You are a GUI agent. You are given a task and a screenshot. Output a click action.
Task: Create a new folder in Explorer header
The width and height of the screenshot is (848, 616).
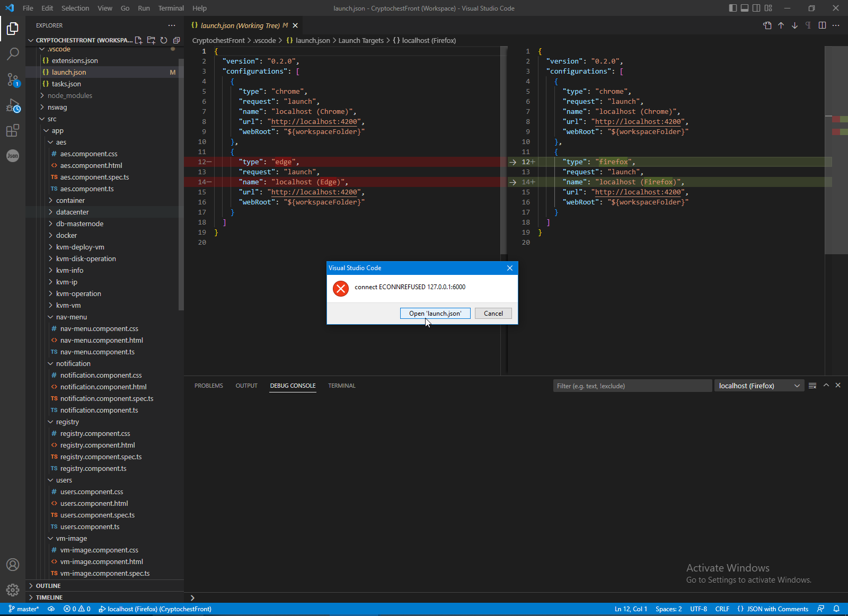(x=151, y=40)
